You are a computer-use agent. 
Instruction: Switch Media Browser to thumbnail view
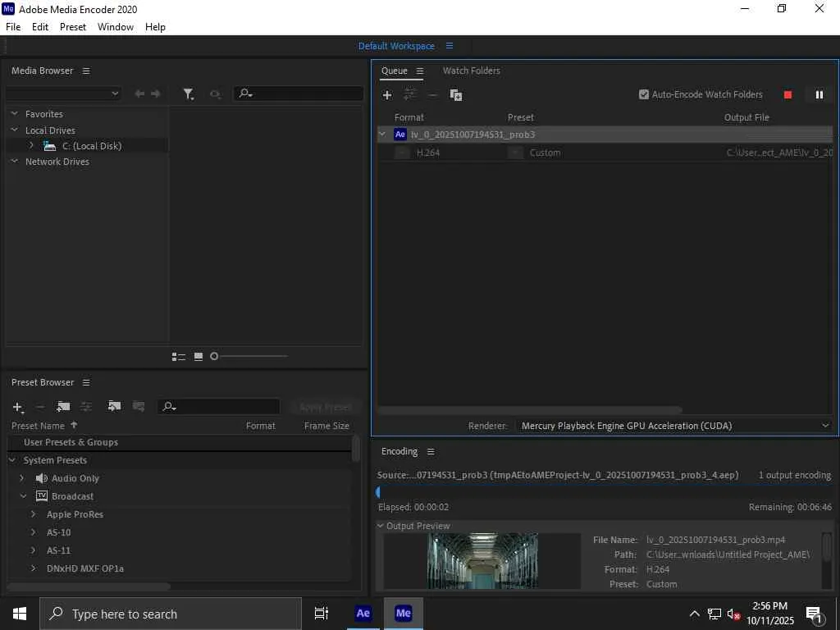(199, 356)
